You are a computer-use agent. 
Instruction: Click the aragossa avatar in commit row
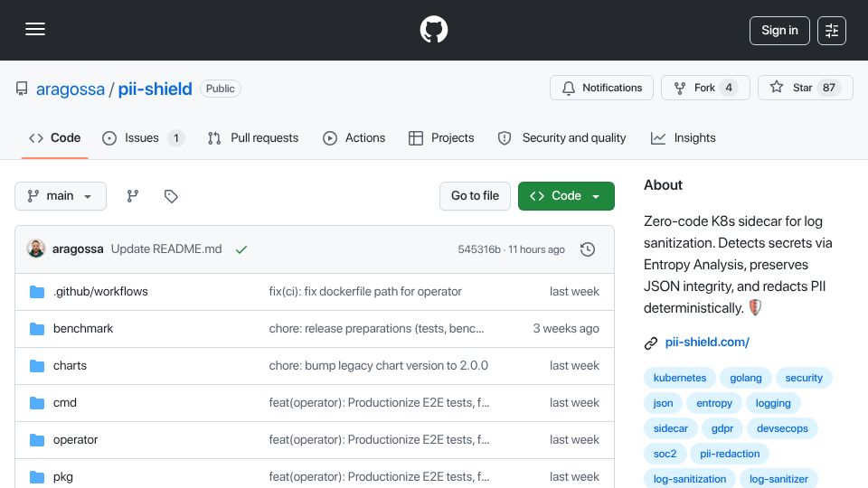click(x=36, y=249)
